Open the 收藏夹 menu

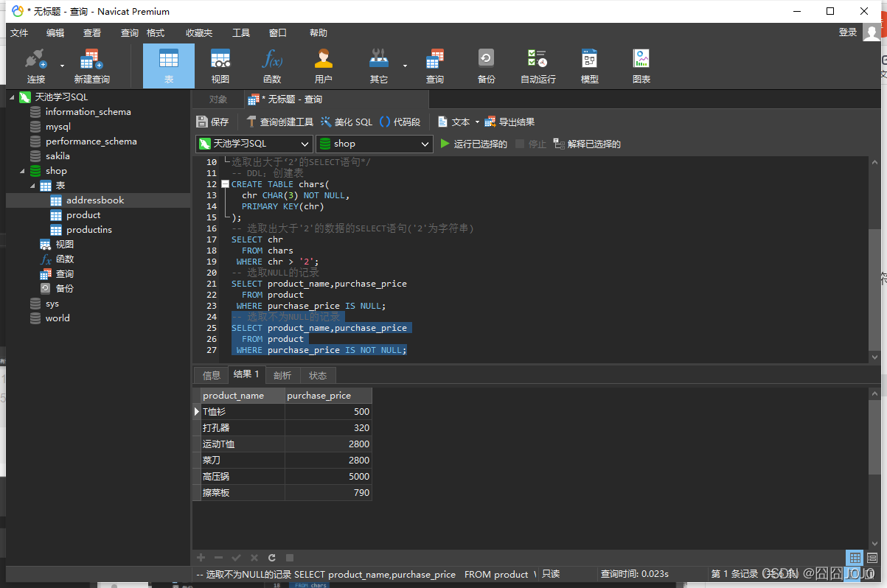tap(199, 33)
